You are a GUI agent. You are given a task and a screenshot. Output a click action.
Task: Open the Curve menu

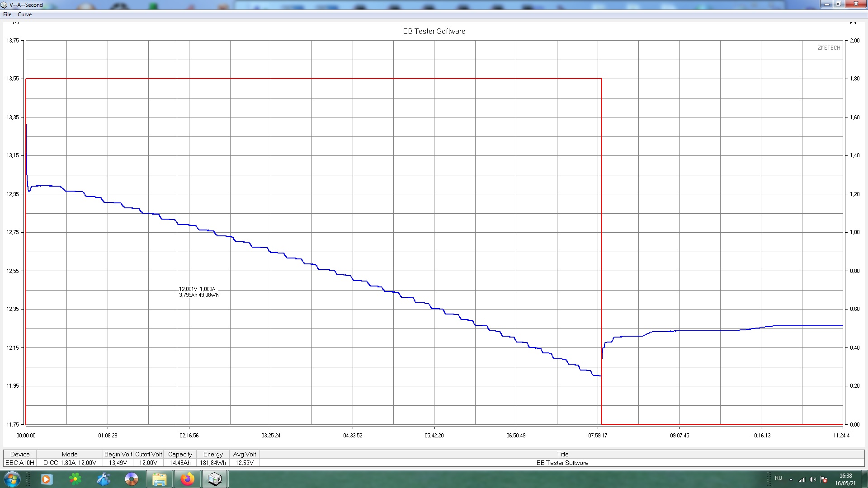pyautogui.click(x=24, y=14)
